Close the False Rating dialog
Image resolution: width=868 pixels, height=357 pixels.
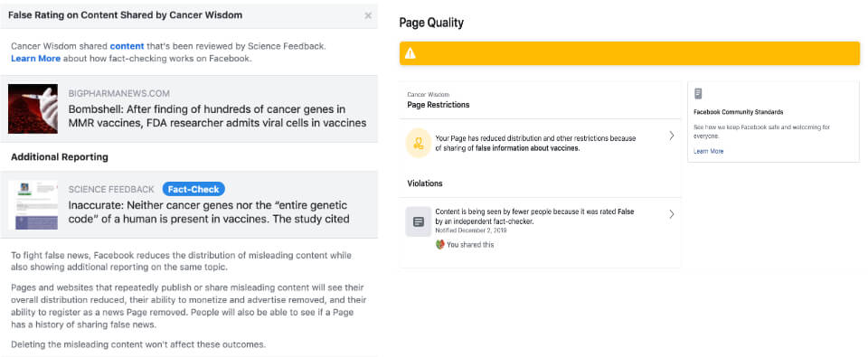[368, 15]
